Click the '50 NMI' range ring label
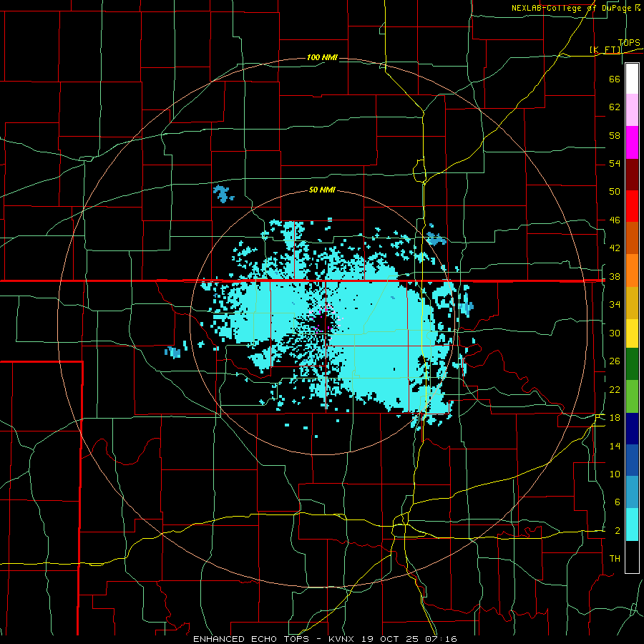 click(322, 190)
